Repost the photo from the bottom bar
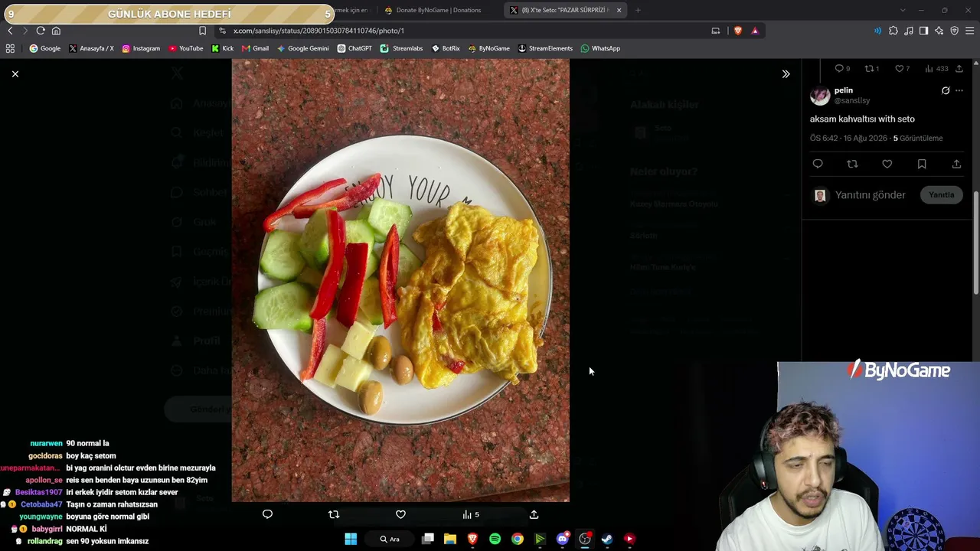 (x=334, y=514)
